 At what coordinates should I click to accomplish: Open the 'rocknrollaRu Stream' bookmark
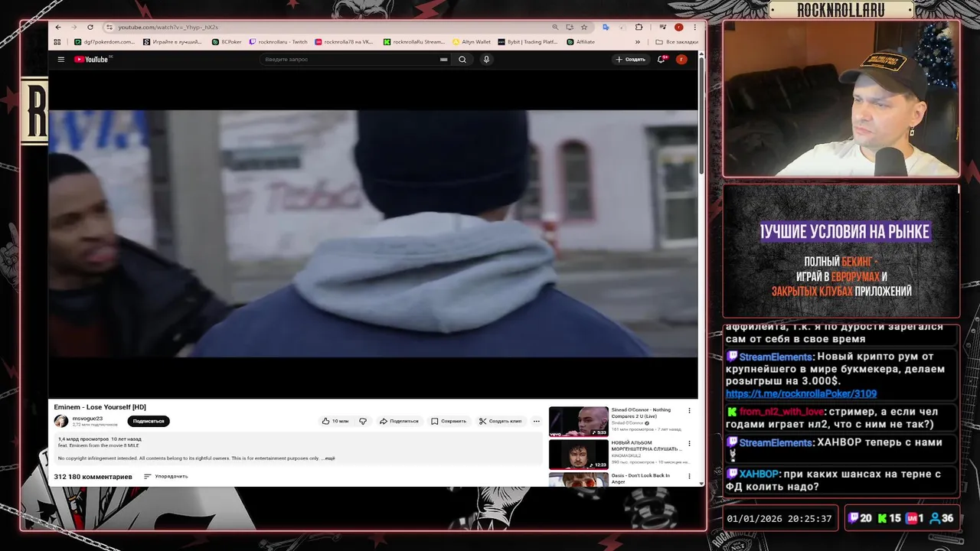tap(414, 42)
